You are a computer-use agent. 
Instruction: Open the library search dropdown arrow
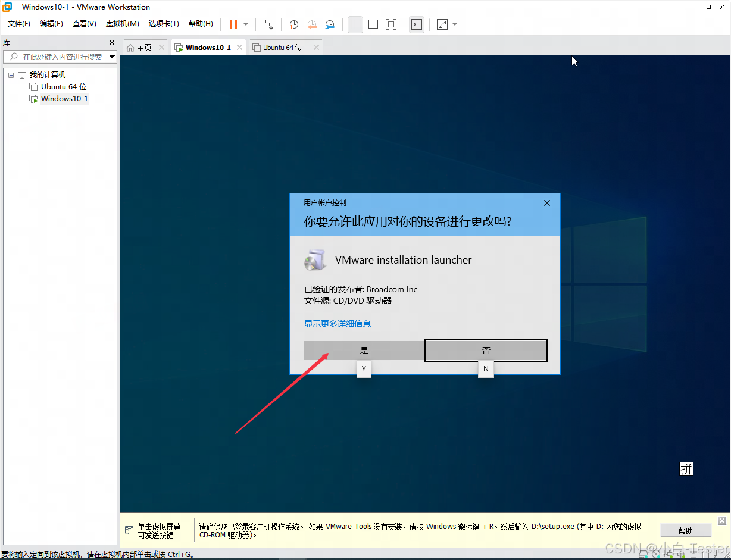click(113, 57)
